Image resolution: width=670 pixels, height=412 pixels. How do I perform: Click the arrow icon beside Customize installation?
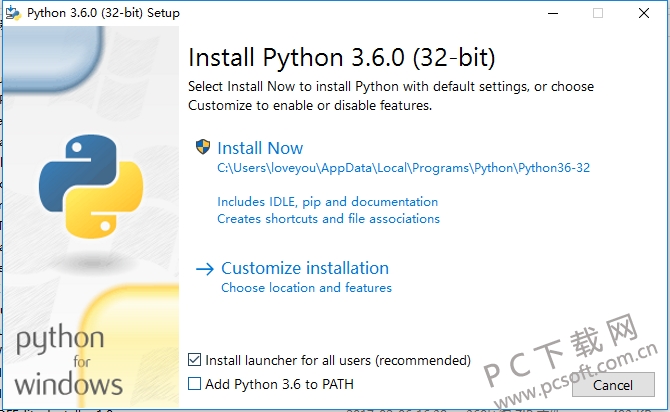tap(205, 268)
